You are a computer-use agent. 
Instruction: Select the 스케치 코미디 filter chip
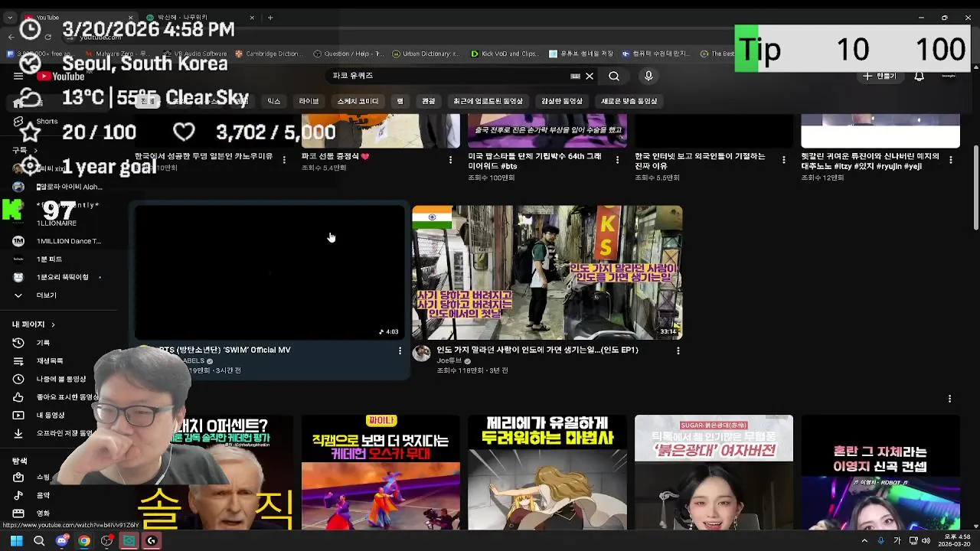(x=358, y=101)
